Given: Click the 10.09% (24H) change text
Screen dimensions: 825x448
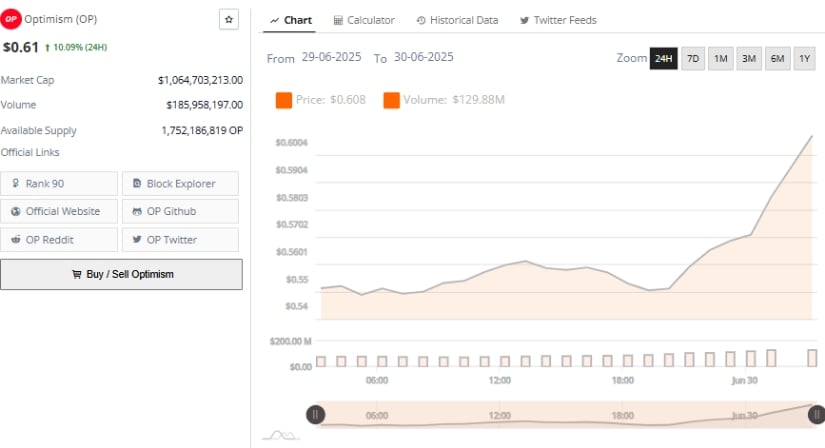Looking at the screenshot, I should pos(80,47).
